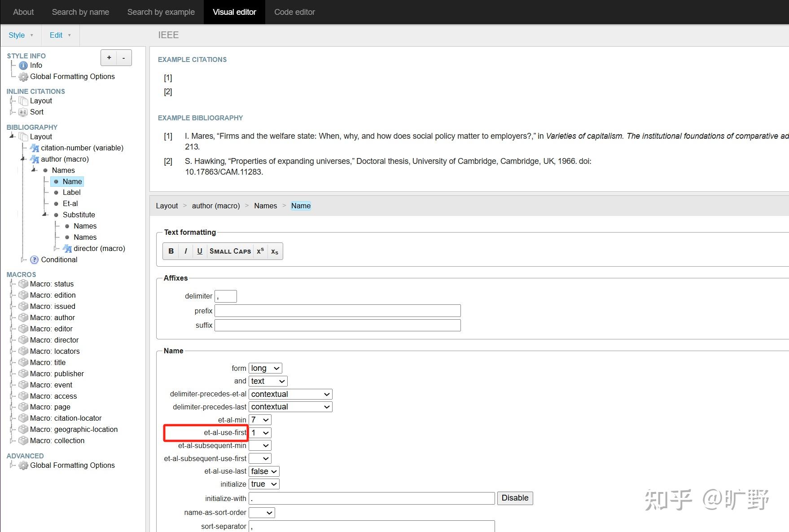Click the plus button near Style Info
Screen dimensions: 789x532
pos(109,57)
